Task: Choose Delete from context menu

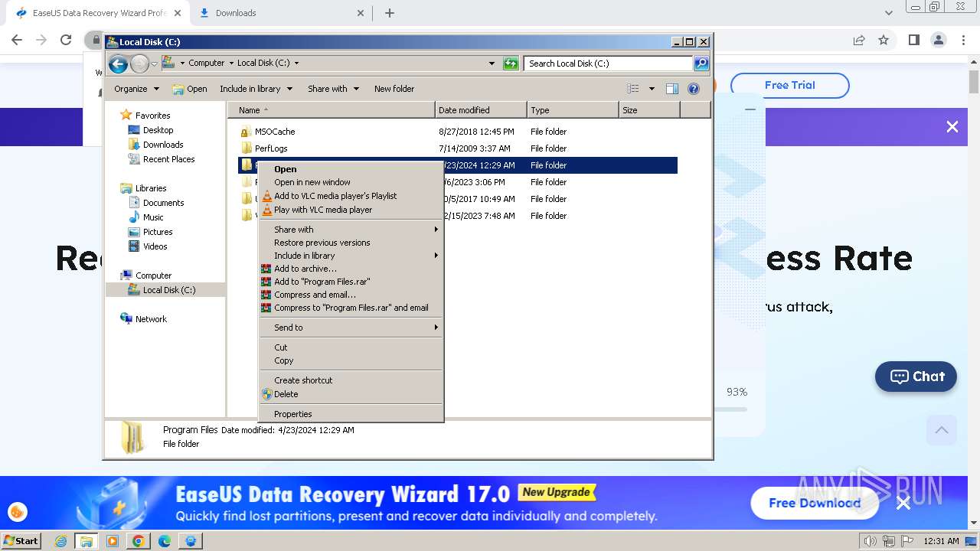Action: click(x=351, y=394)
